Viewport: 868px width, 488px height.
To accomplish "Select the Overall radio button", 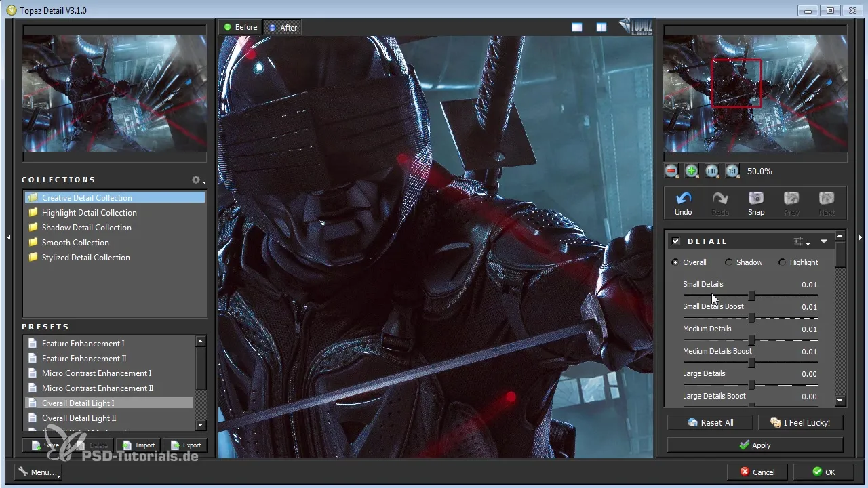I will point(675,262).
